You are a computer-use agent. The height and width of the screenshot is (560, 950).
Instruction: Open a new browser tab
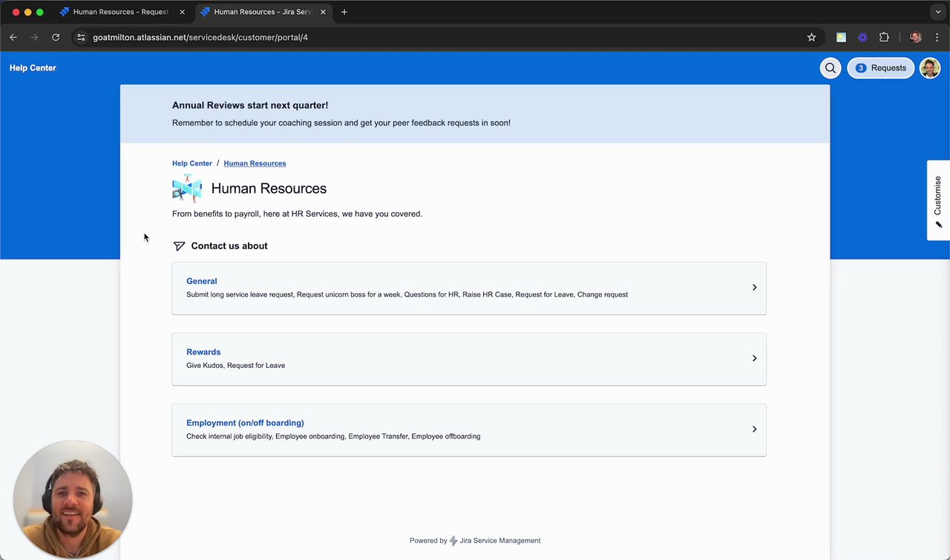(x=344, y=12)
